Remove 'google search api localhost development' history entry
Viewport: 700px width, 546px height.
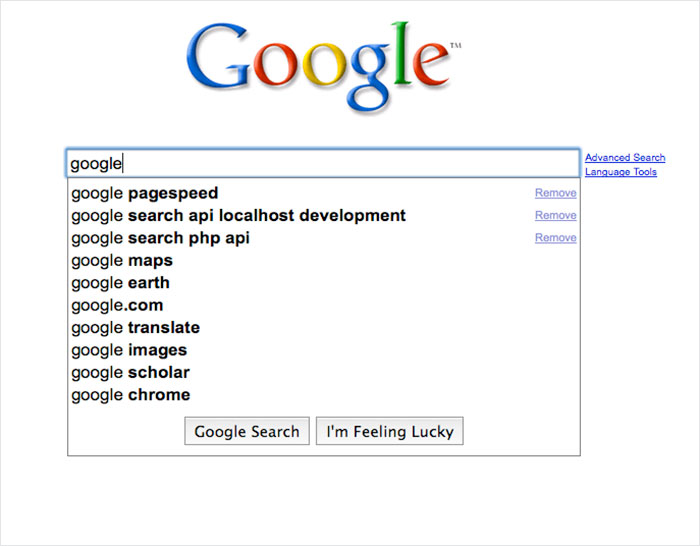click(x=555, y=215)
